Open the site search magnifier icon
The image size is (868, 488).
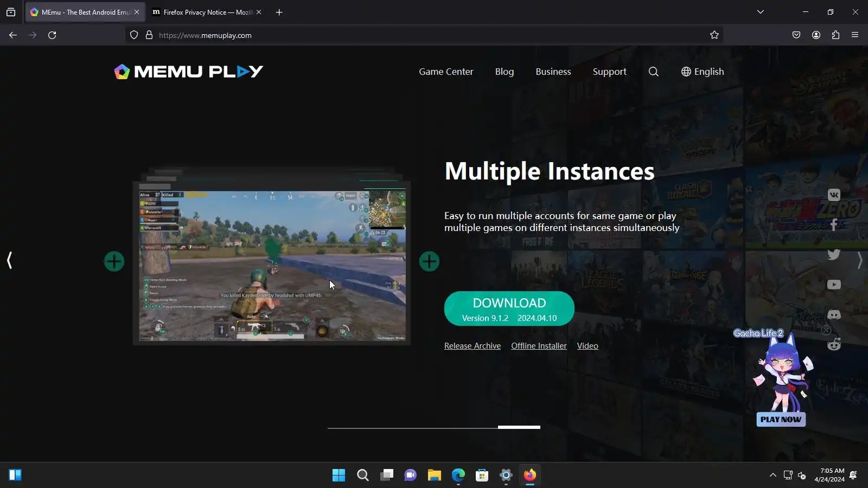click(654, 72)
